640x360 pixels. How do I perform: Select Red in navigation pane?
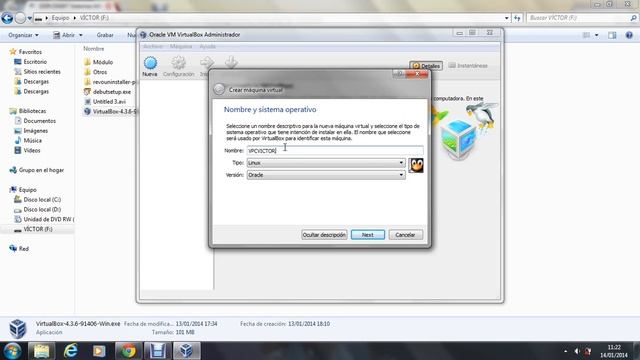click(24, 249)
